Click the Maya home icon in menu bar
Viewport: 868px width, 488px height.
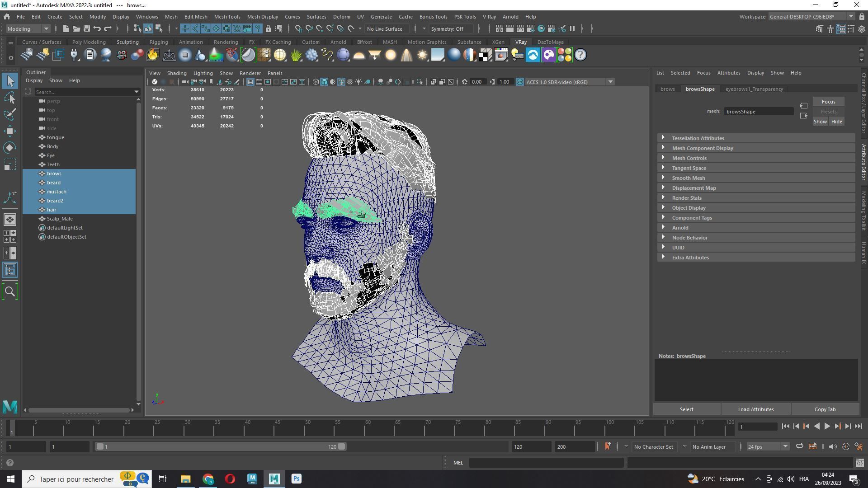pyautogui.click(x=7, y=17)
